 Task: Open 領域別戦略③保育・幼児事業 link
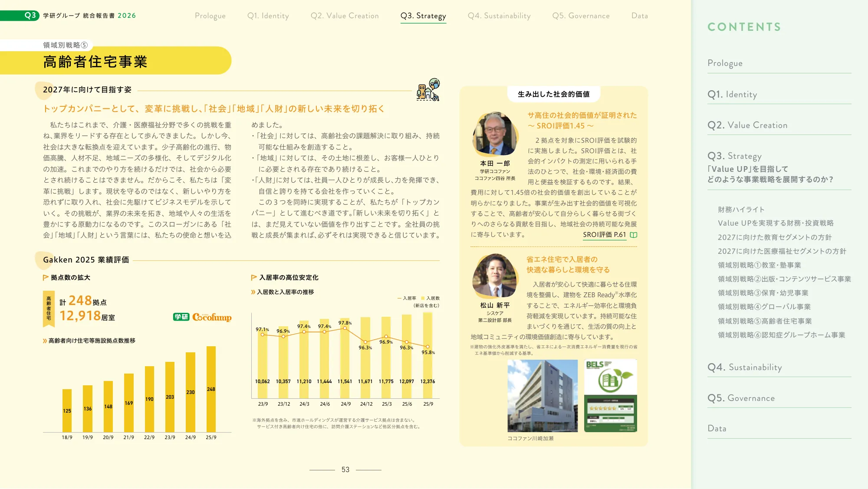(x=763, y=293)
